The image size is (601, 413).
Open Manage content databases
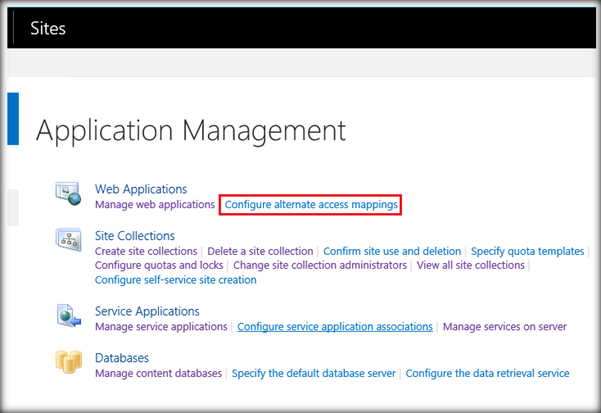click(158, 373)
